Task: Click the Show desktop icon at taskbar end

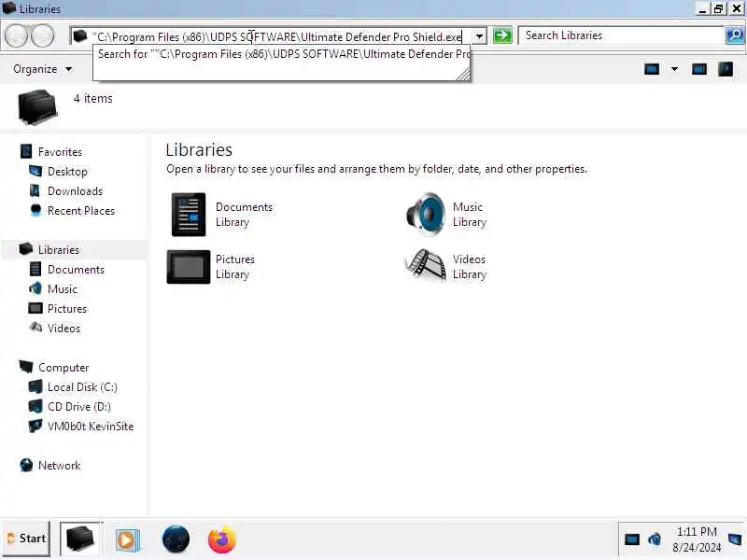Action: click(x=735, y=539)
